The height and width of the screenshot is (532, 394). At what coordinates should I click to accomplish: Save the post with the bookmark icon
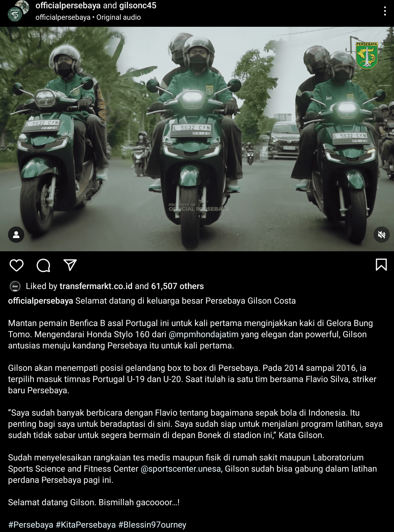coord(381,265)
